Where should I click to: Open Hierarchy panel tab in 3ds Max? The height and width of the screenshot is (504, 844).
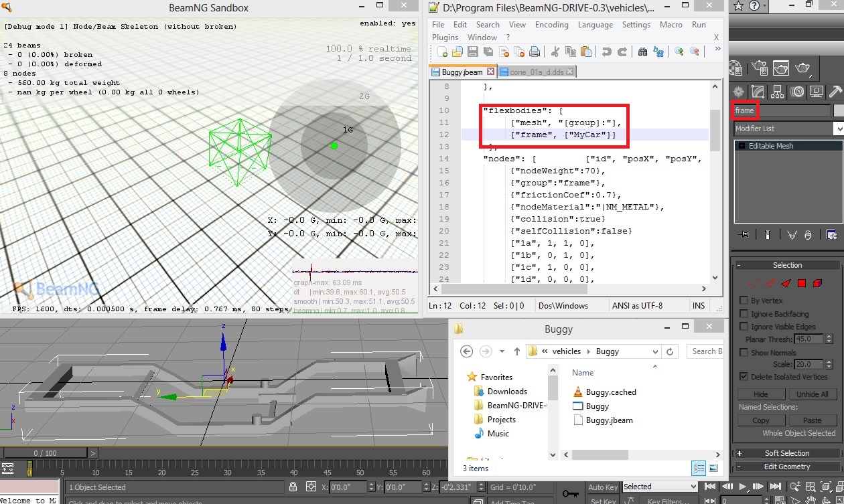[777, 92]
